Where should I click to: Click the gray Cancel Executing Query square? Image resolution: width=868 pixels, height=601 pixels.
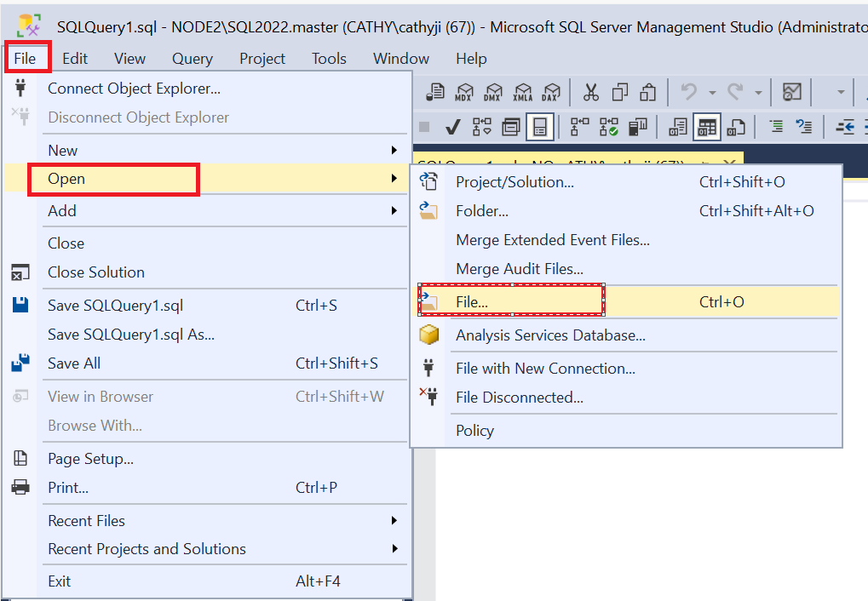424,127
